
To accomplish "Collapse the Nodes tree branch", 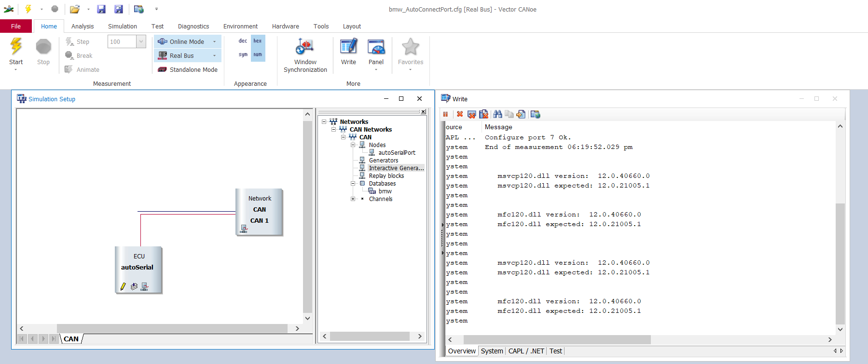I will click(353, 145).
